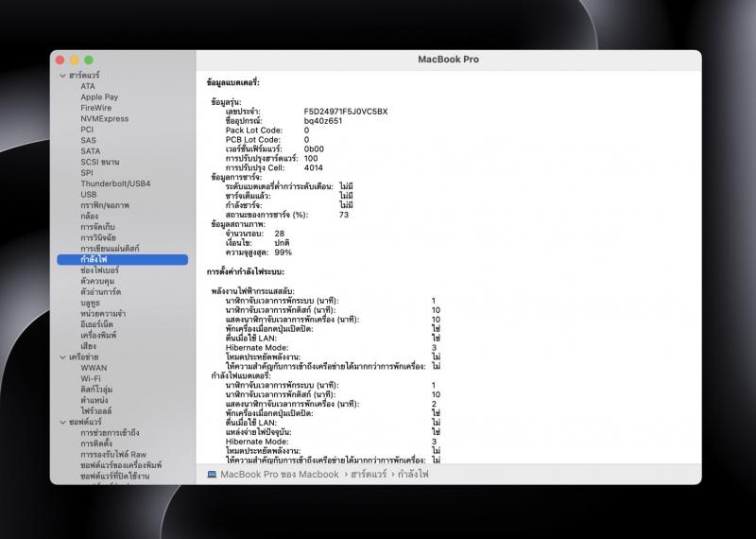The image size is (756, 539).
Task: Click the แหล่งจ่ายไฟปัจจุบัน row label
Action: tap(258, 432)
